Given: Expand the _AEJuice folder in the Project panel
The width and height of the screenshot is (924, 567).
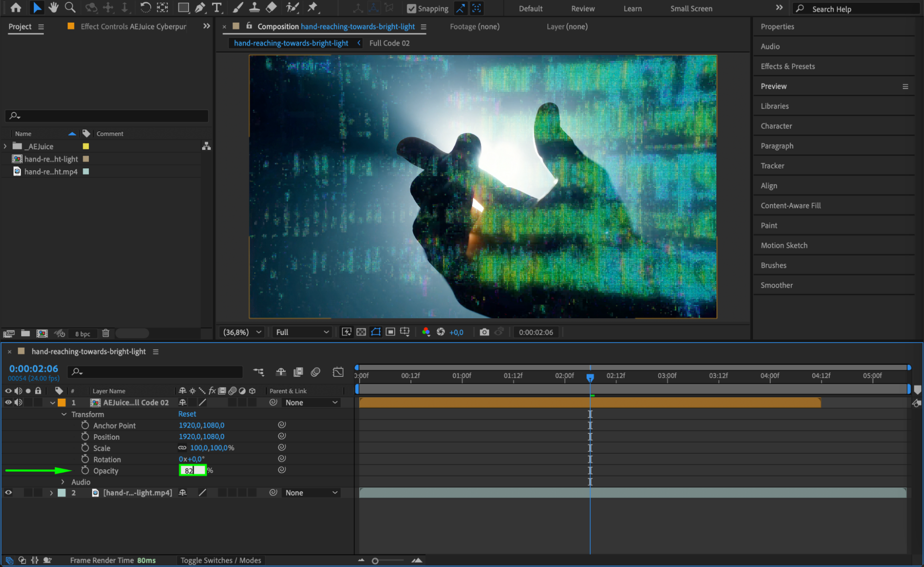Looking at the screenshot, I should coord(6,146).
